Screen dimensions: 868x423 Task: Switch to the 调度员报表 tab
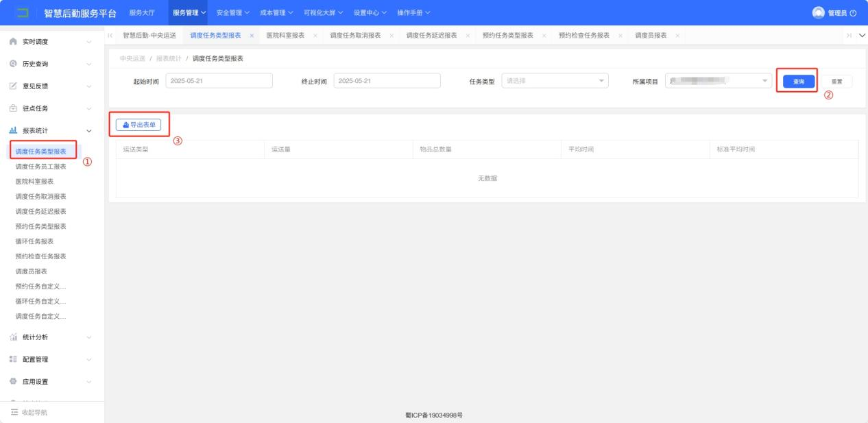651,35
